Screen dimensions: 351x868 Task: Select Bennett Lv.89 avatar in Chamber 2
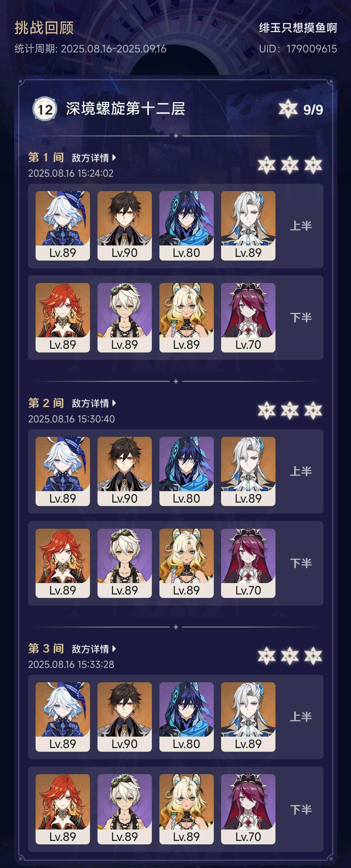point(125,563)
